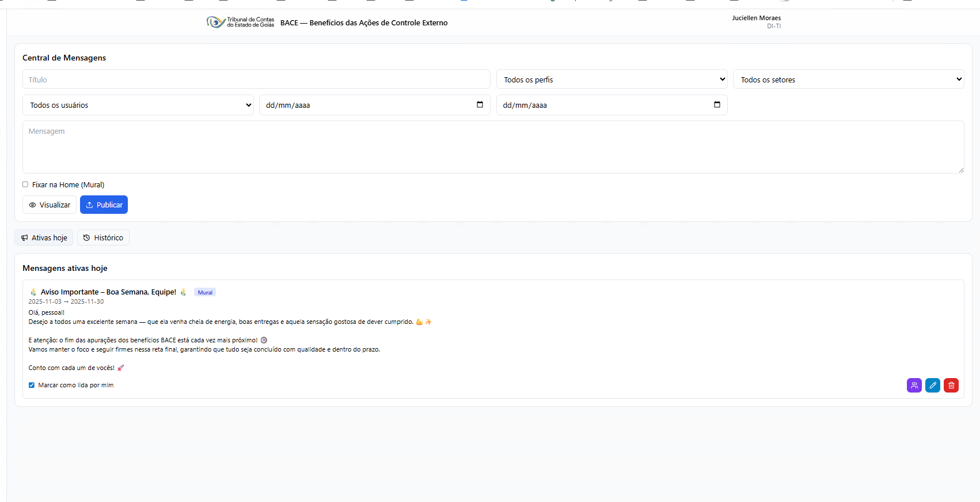Open the calendar picker on the first date field
This screenshot has width=980, height=502.
point(480,105)
